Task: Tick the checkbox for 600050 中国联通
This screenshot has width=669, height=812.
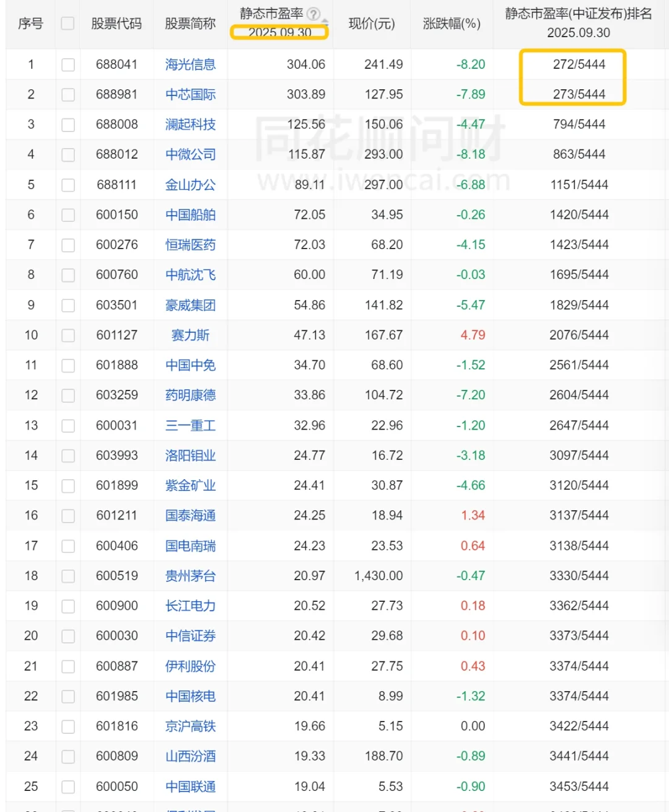Action: [x=68, y=787]
